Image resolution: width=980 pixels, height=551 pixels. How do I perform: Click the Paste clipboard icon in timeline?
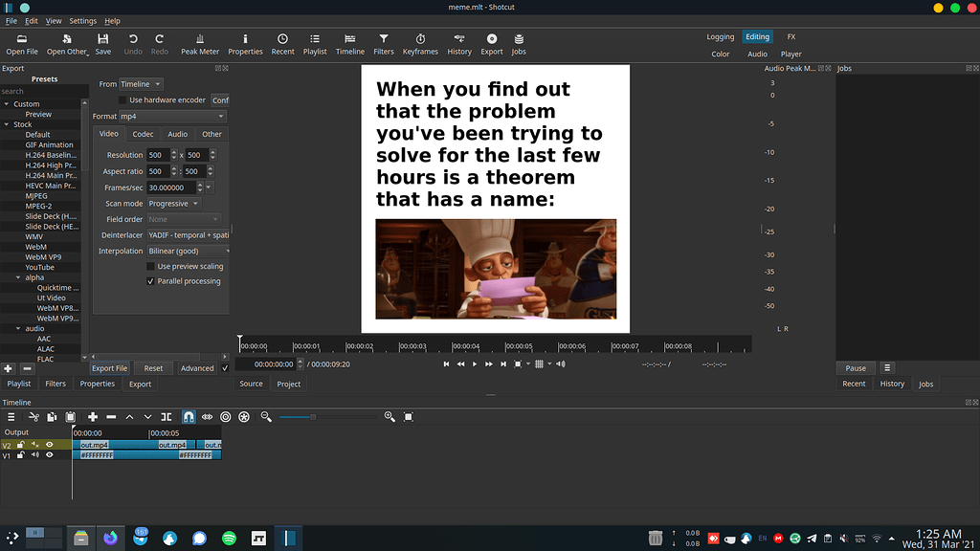[x=71, y=417]
